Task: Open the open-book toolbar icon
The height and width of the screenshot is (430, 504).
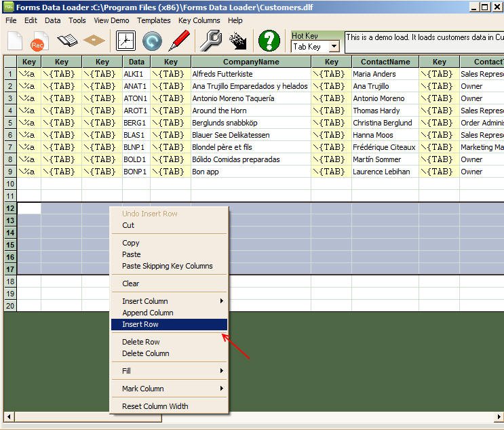Action: (x=67, y=41)
